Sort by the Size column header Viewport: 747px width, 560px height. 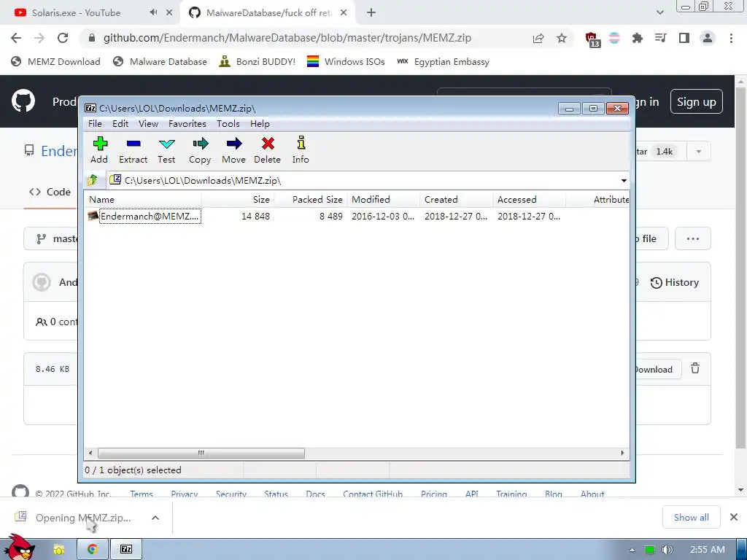click(238, 200)
